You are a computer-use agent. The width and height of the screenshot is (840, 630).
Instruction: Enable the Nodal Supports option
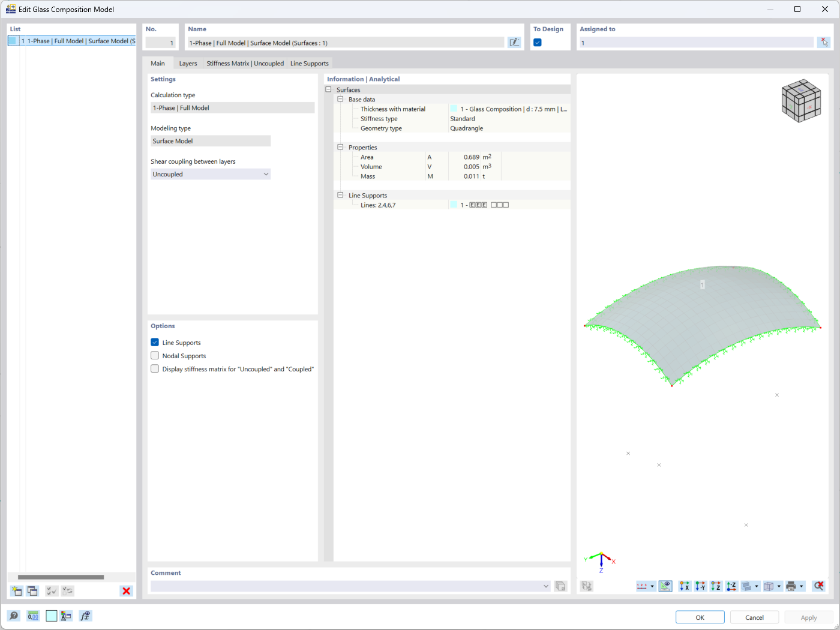click(x=155, y=355)
